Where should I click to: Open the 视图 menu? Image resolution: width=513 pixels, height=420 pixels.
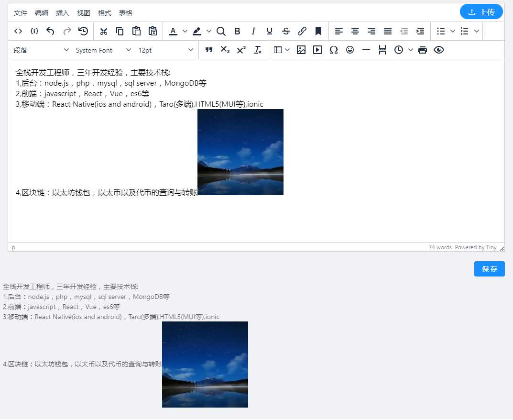pos(83,13)
